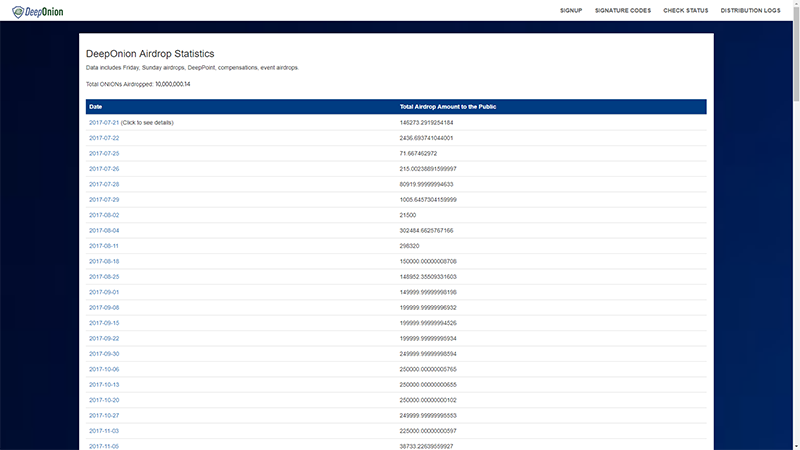This screenshot has width=800, height=450.
Task: Select the total airdropped 10,000,000.14 text
Action: point(172,84)
